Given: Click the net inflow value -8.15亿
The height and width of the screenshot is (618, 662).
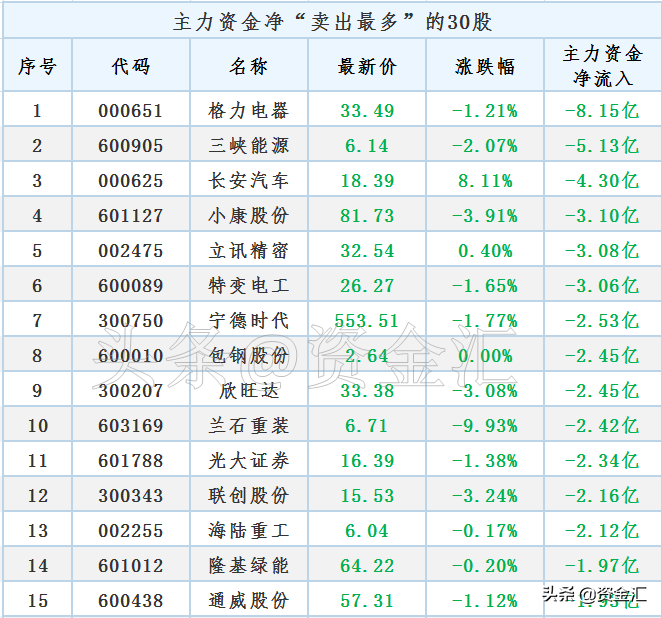Looking at the screenshot, I should tap(602, 111).
